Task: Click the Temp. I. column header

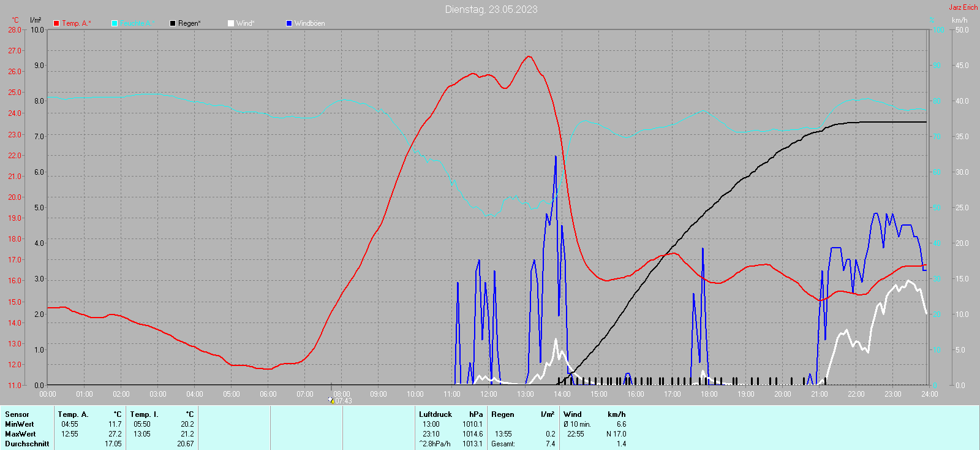Action: (x=144, y=414)
